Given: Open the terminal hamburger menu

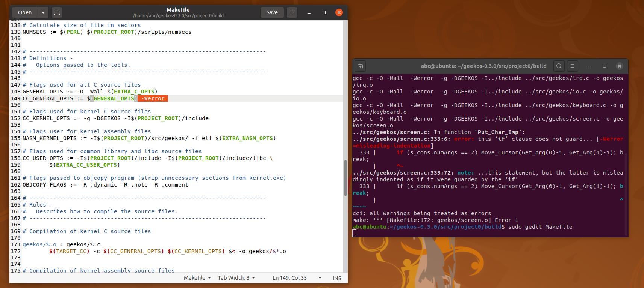Looking at the screenshot, I should click(x=573, y=66).
